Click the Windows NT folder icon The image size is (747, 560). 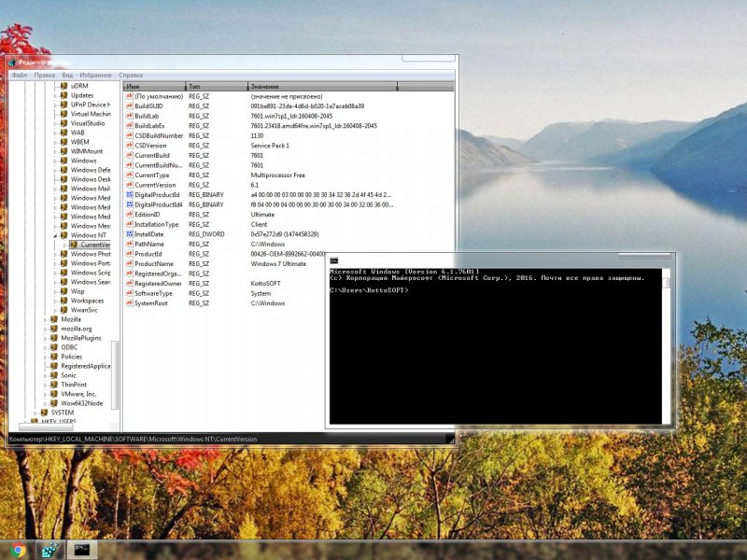[x=63, y=235]
